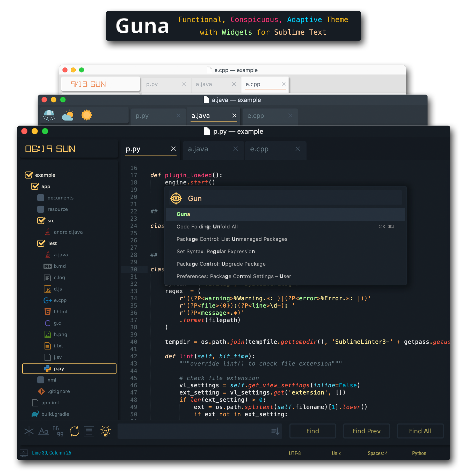
Task: Close the p.py tab in front window
Action: click(173, 149)
